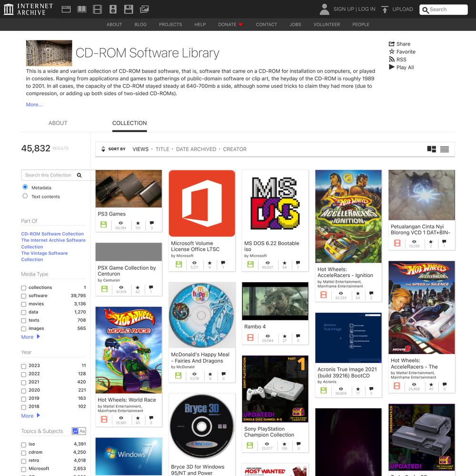Select the Metadata radio button
Image resolution: width=476 pixels, height=476 pixels.
click(25, 187)
